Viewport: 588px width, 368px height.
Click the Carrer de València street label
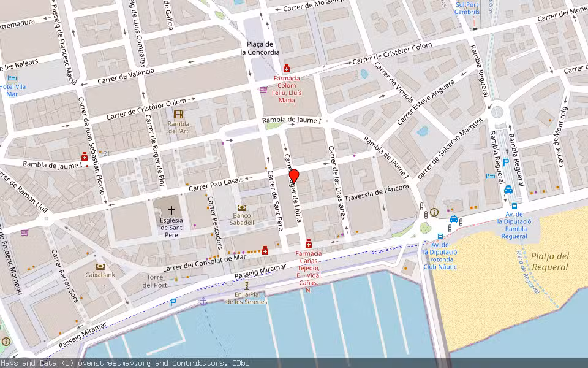126,76
